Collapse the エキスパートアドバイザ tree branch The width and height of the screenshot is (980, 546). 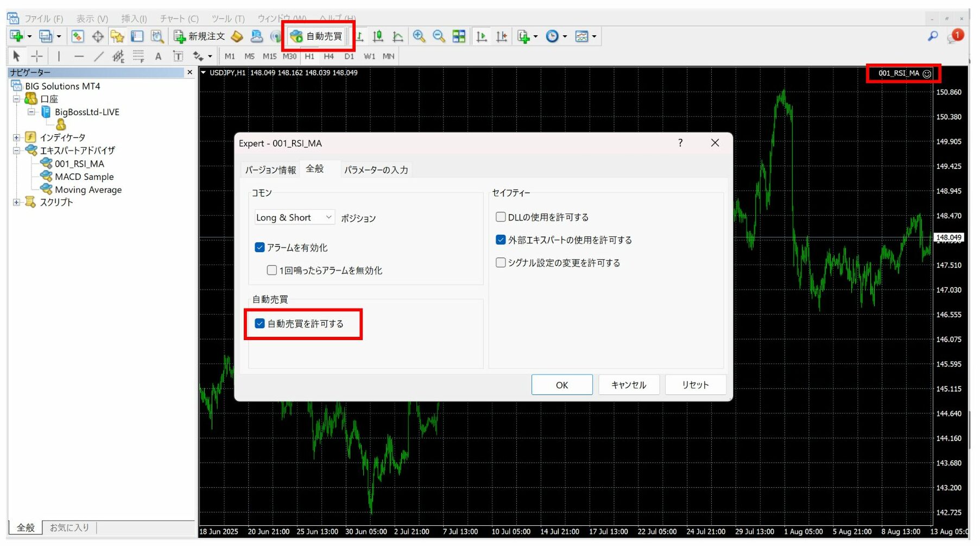coord(16,150)
